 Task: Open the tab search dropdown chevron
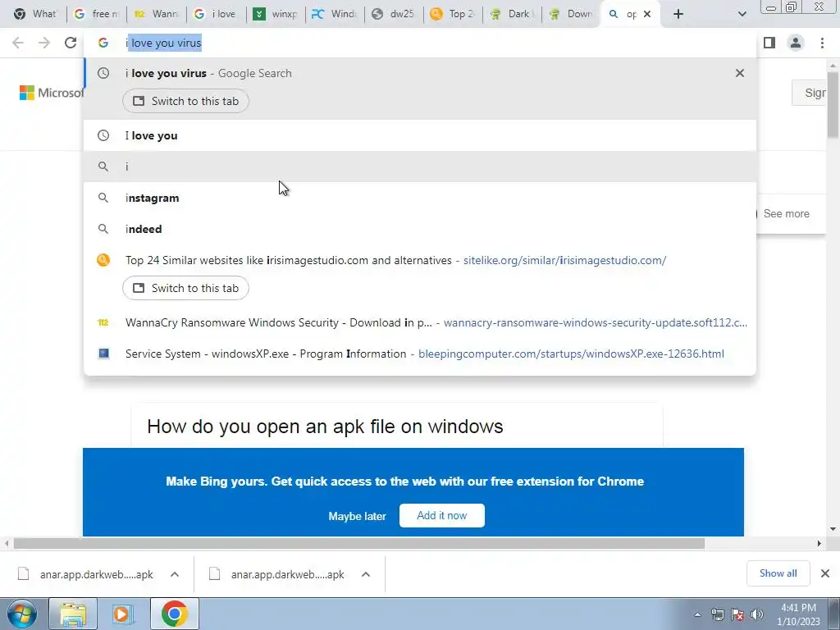coord(742,14)
